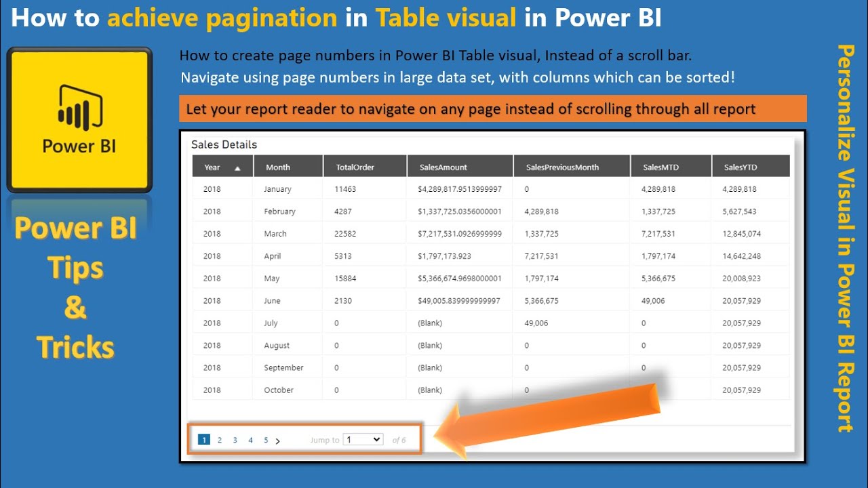Click TotalOrder value "5313"
The image size is (868, 488).
pos(343,256)
